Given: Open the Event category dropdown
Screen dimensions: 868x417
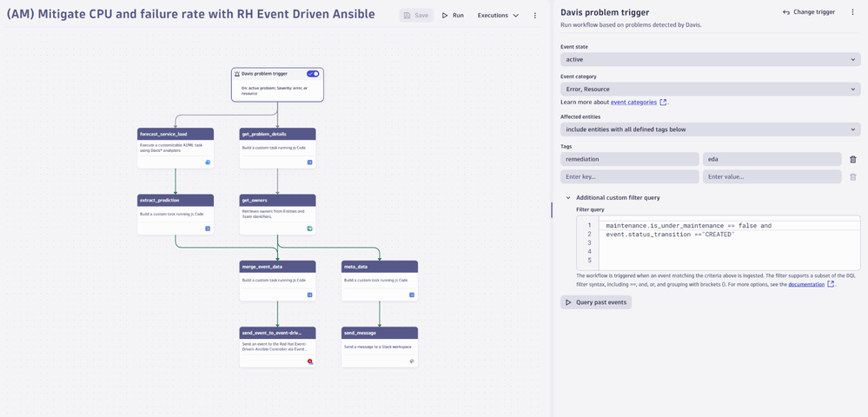Looking at the screenshot, I should click(710, 89).
